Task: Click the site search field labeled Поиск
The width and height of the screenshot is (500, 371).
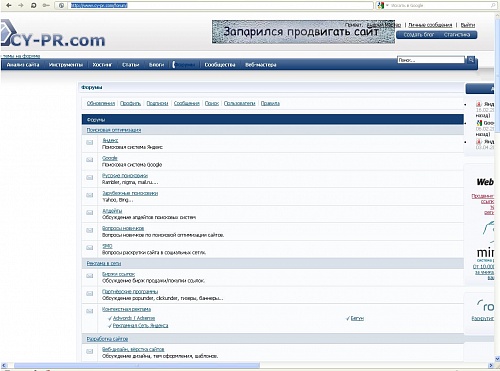Action: [x=431, y=60]
